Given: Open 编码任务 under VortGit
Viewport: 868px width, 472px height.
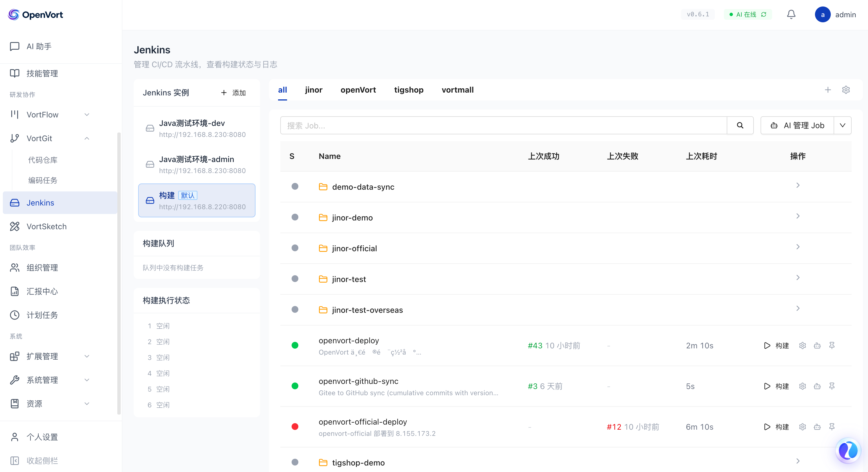Looking at the screenshot, I should click(43, 180).
